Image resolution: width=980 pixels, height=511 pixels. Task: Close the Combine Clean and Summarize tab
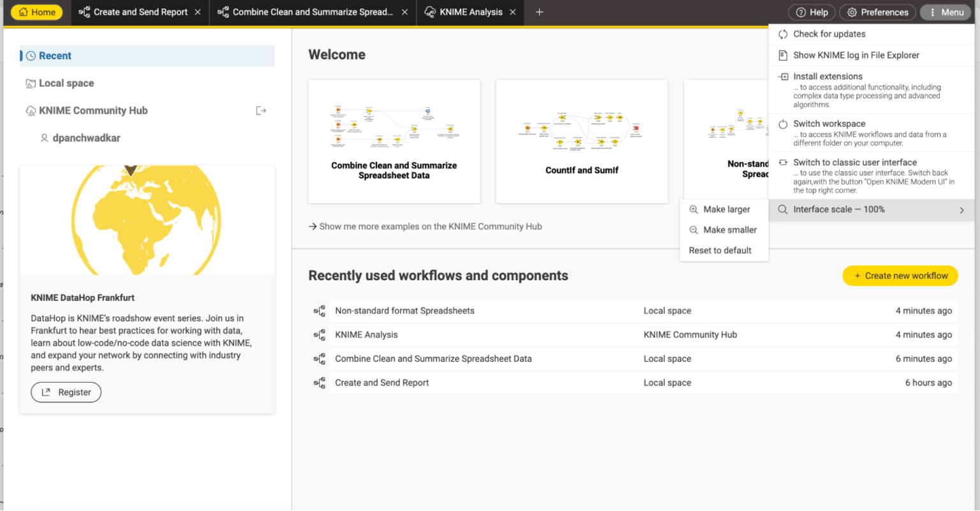coord(405,12)
